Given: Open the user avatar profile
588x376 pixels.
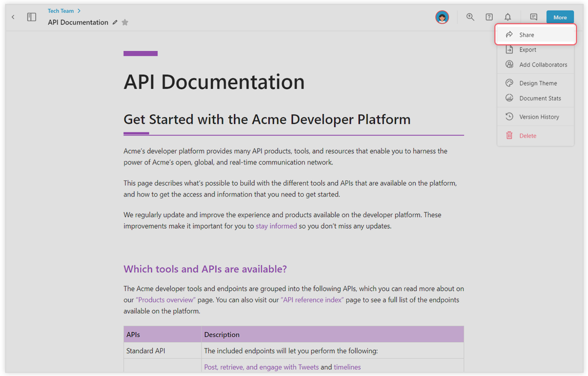Looking at the screenshot, I should tap(442, 17).
